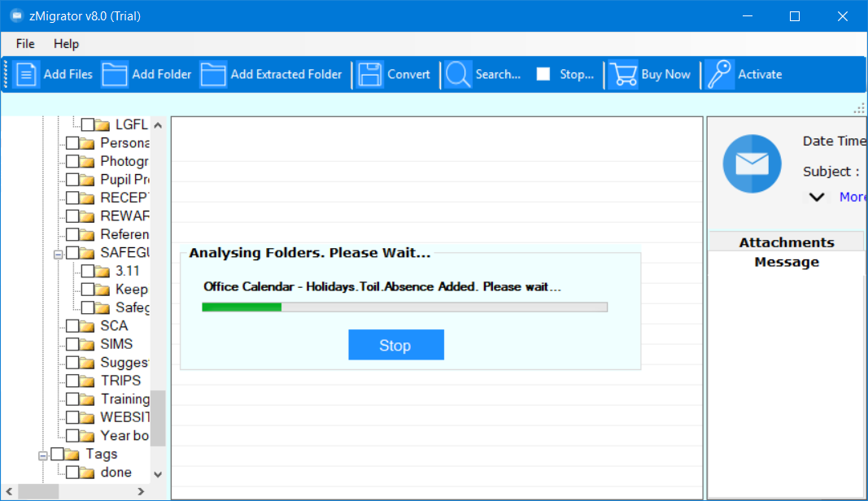Click the SIMS folder icon
Viewport: 868px width, 501px height.
pyautogui.click(x=87, y=344)
